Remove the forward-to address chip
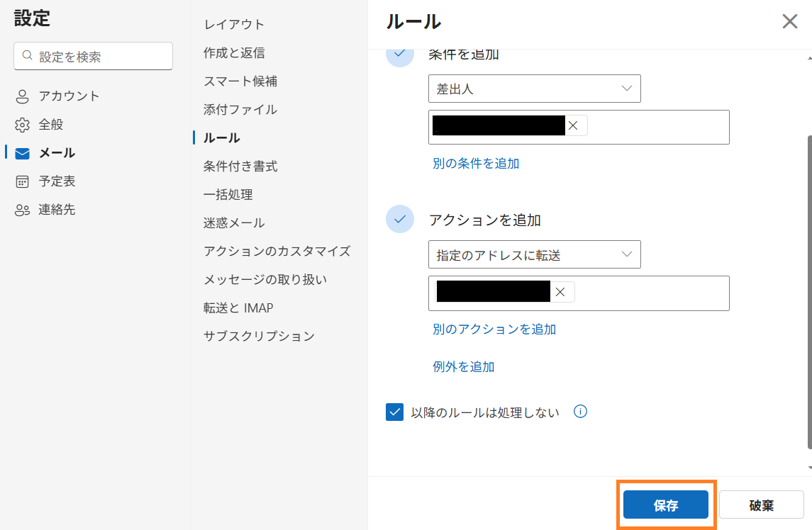 pyautogui.click(x=560, y=292)
